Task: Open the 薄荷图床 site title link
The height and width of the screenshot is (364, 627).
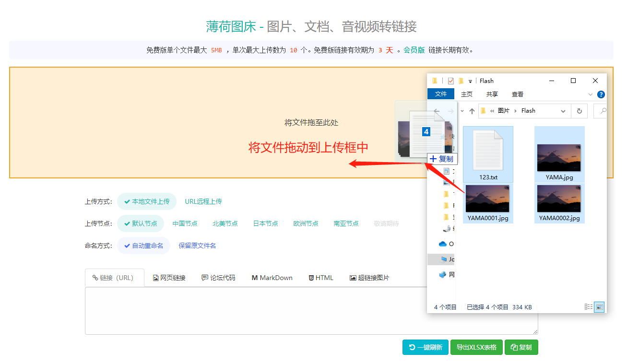Action: 231,26
